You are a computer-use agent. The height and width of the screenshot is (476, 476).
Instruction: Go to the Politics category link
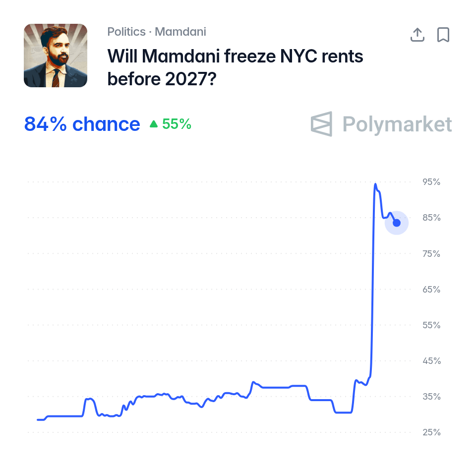click(x=126, y=32)
